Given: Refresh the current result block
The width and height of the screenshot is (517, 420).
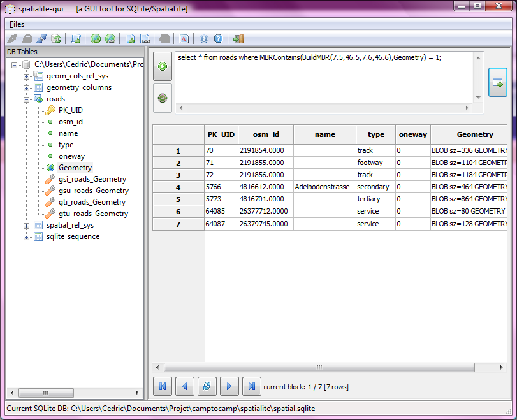Looking at the screenshot, I should coord(207,386).
